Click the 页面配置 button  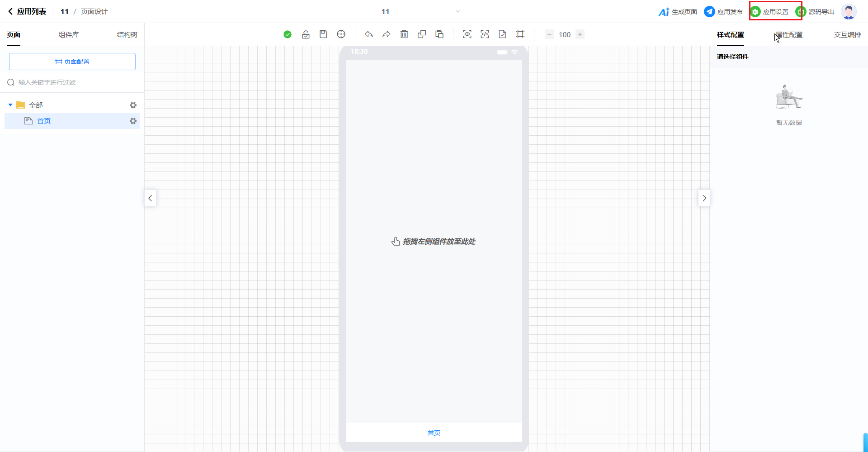pyautogui.click(x=72, y=62)
